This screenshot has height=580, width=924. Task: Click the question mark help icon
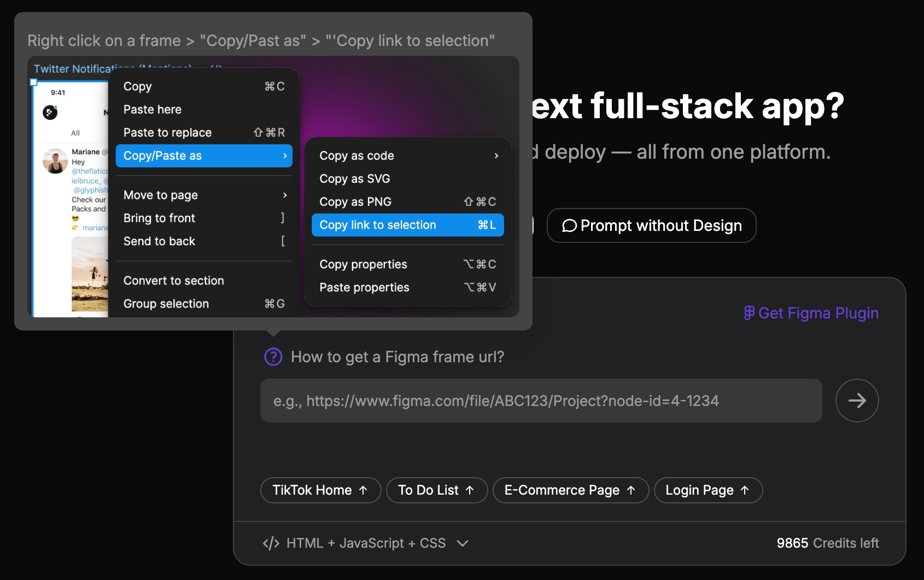tap(272, 357)
